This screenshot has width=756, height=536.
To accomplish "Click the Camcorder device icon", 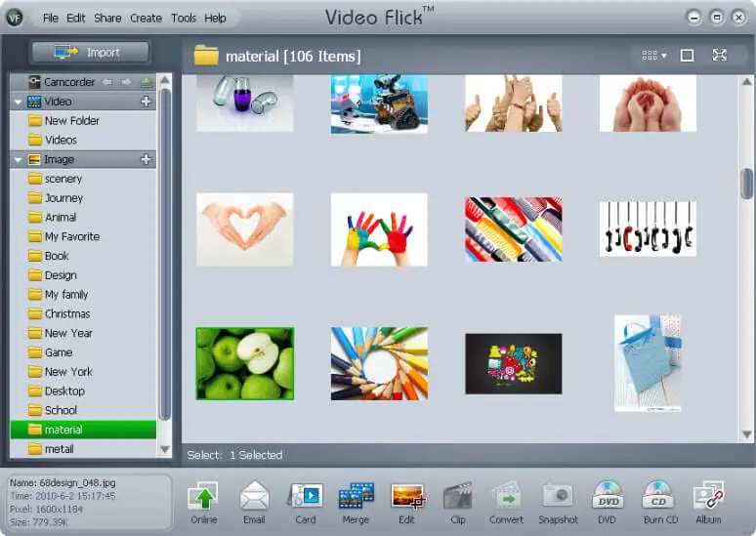I will coord(34,82).
